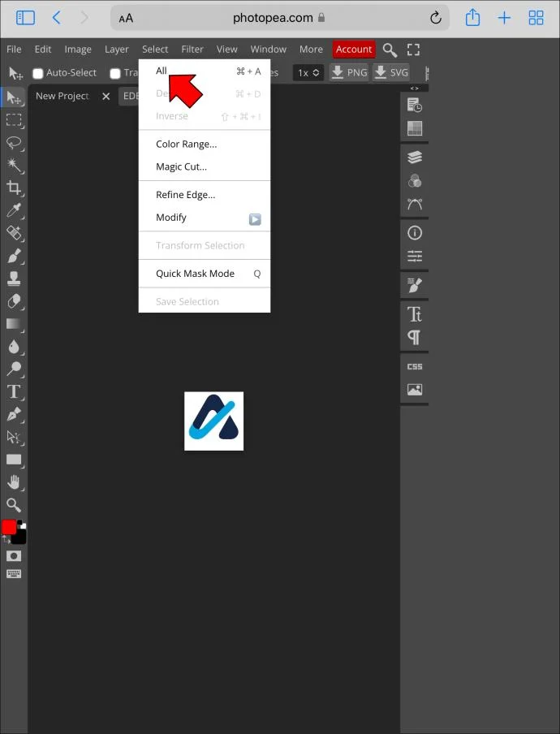
Task: Select the Zoom tool in left toolbar
Action: pos(14,505)
